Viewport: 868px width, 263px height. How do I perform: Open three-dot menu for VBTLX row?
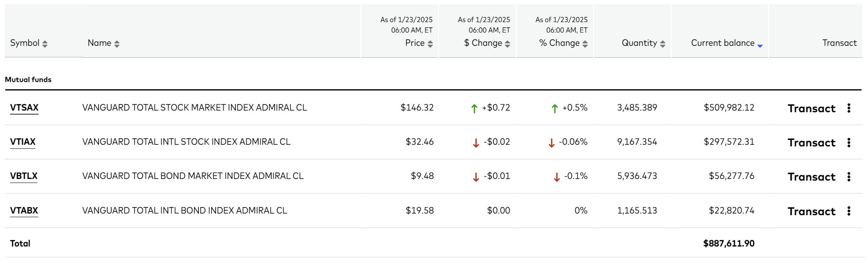coord(849,177)
